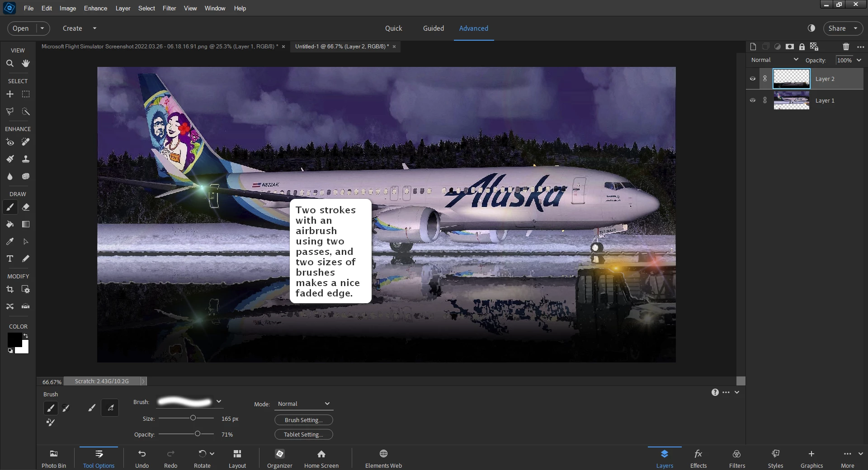Toggle the light/dark interface theme
Image resolution: width=868 pixels, height=470 pixels.
[811, 28]
